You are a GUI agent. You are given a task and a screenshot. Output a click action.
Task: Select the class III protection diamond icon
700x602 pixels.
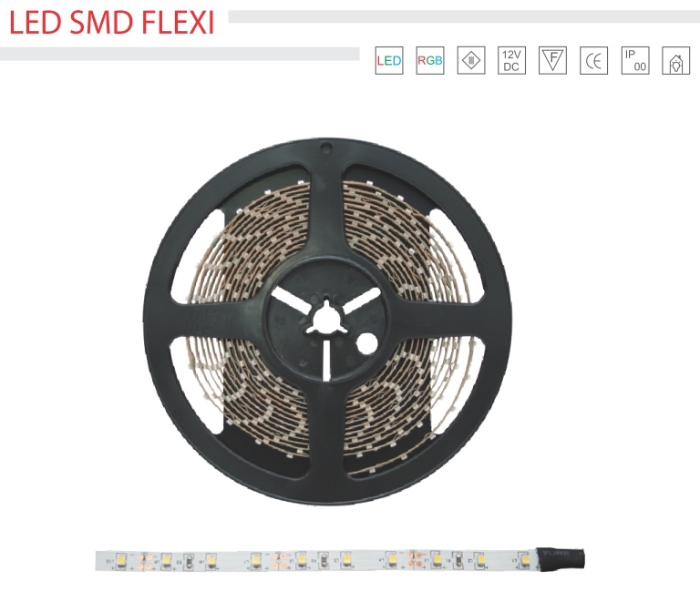pos(471,60)
